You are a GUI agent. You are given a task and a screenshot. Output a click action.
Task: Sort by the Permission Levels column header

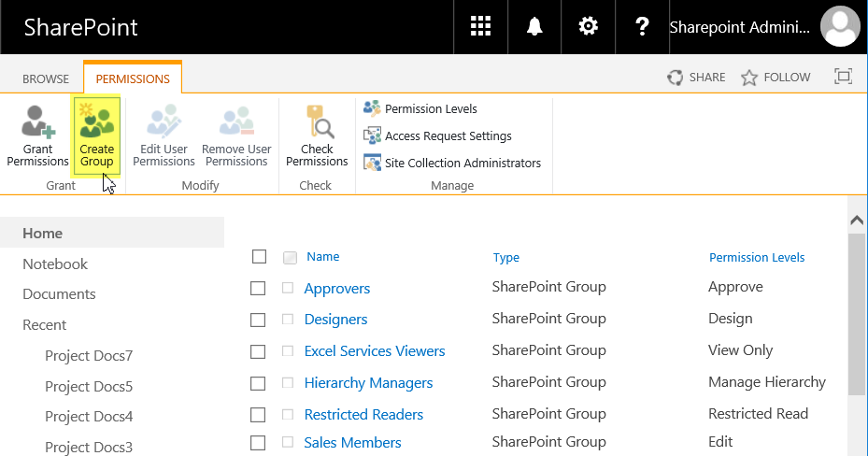click(756, 258)
